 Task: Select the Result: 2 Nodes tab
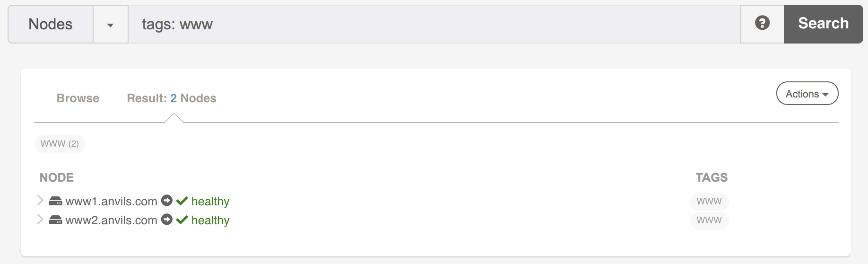click(x=172, y=98)
